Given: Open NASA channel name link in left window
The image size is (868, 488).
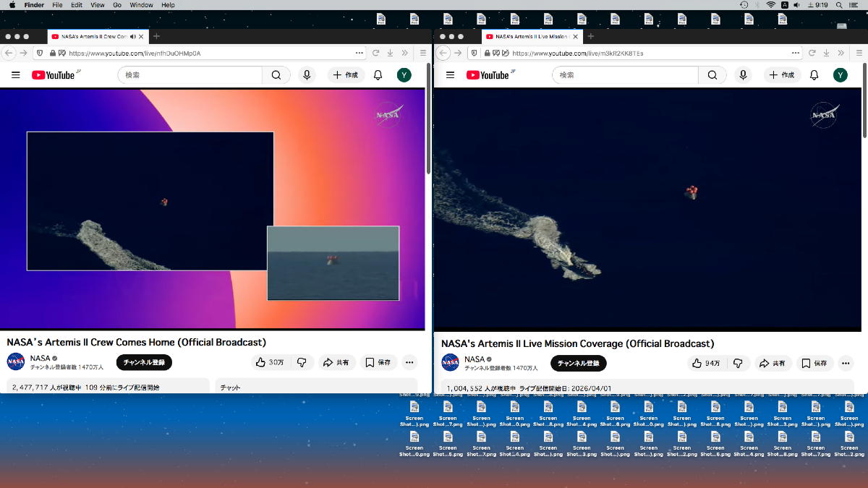Looking at the screenshot, I should [x=40, y=358].
